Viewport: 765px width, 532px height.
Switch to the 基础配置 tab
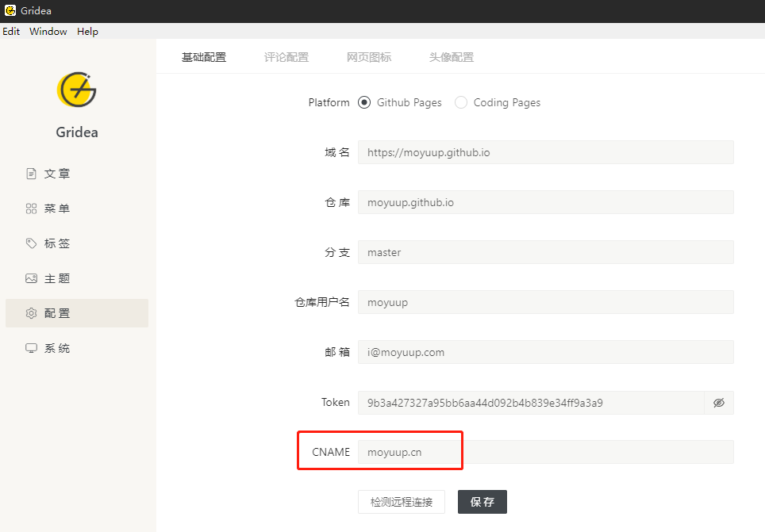[x=204, y=57]
